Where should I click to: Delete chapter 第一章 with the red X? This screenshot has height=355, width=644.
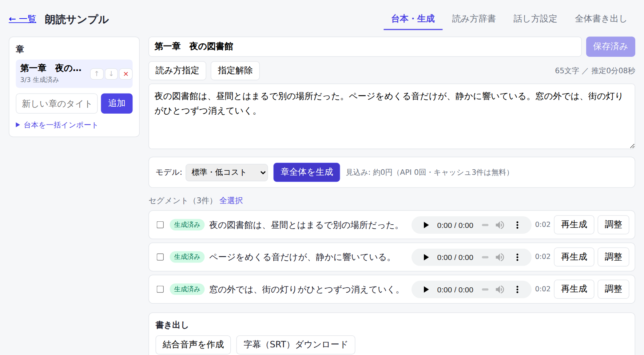coord(126,74)
